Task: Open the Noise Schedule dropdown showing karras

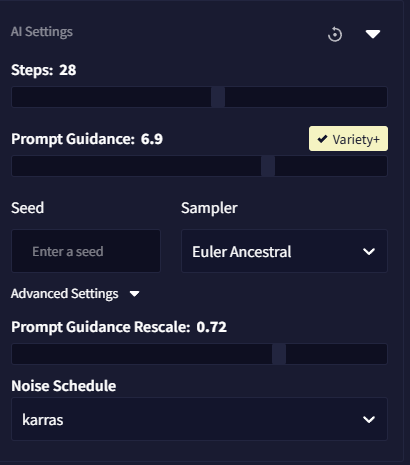Action: click(x=199, y=419)
